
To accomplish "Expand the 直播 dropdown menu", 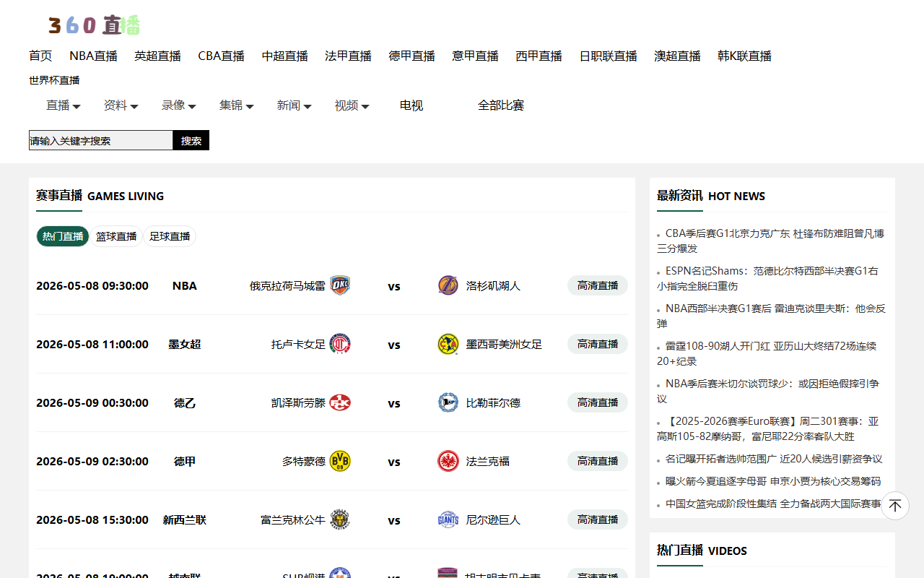I will 64,105.
